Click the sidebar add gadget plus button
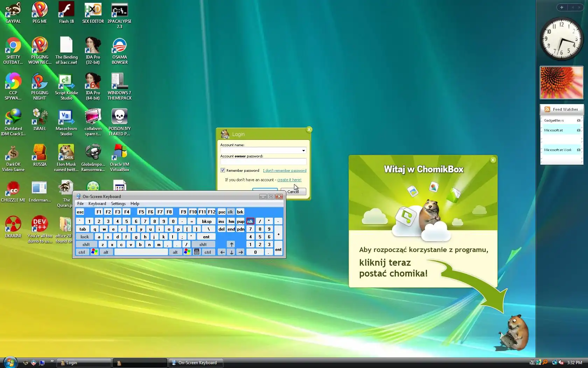 [562, 7]
